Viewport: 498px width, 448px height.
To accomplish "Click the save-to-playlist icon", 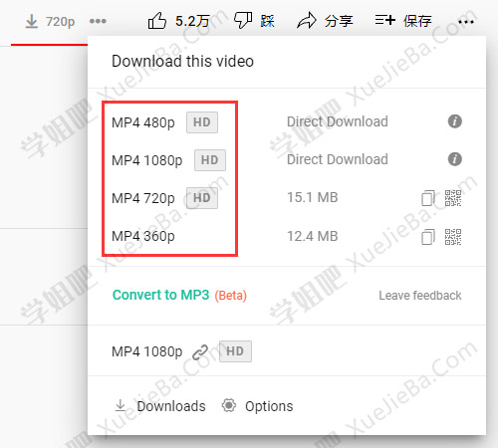I will tap(385, 20).
